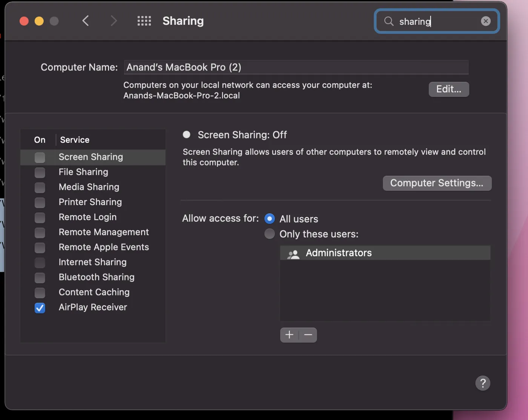Select the Only these users option
The image size is (528, 420).
270,234
